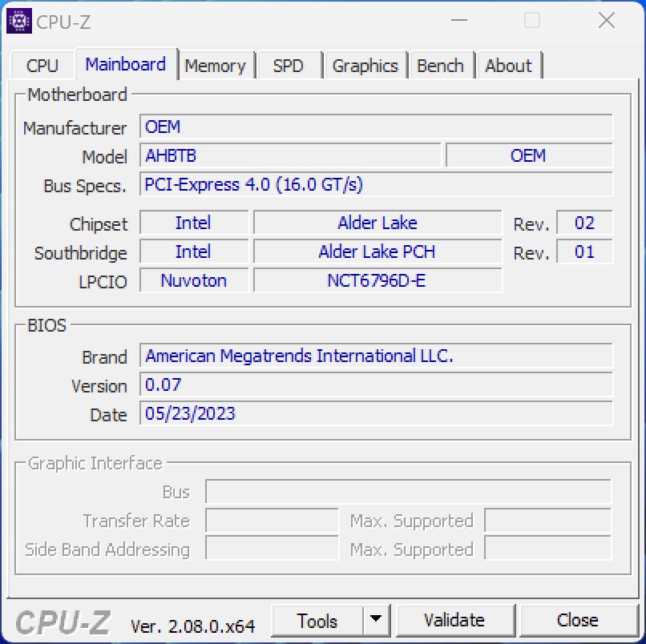Open the Memory tab
Screen dimensions: 646x644
tap(215, 66)
